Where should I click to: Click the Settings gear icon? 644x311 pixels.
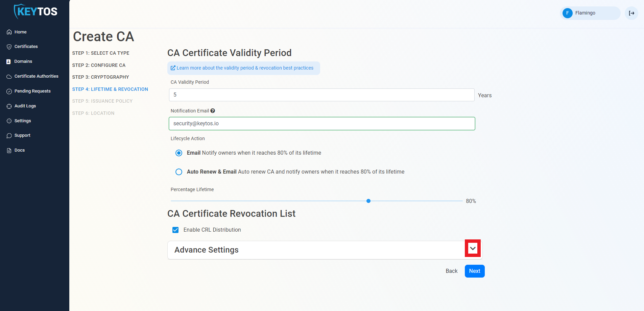[x=9, y=121]
